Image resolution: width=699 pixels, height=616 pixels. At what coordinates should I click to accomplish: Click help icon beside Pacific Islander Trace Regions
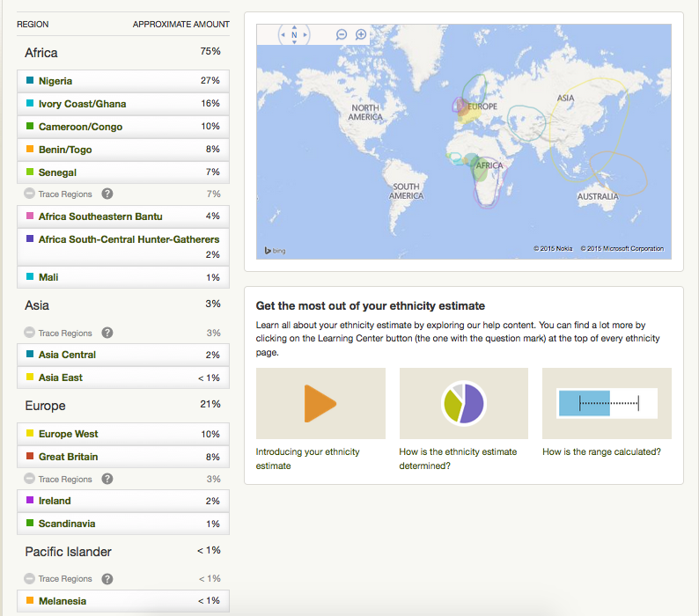(107, 579)
